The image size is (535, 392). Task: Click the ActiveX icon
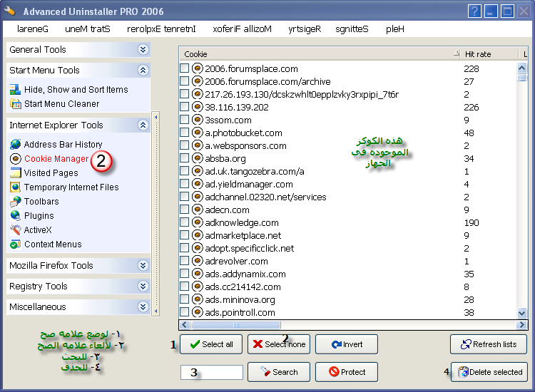[x=16, y=230]
